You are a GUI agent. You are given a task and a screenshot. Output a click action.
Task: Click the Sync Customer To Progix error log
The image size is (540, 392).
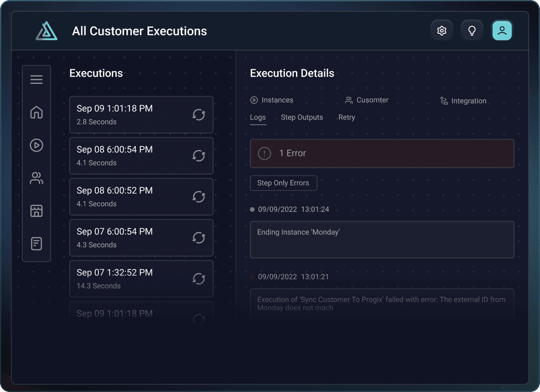click(x=382, y=306)
